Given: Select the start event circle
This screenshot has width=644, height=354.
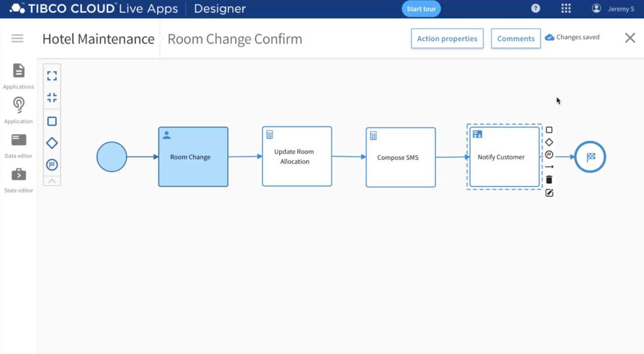Looking at the screenshot, I should click(x=111, y=157).
